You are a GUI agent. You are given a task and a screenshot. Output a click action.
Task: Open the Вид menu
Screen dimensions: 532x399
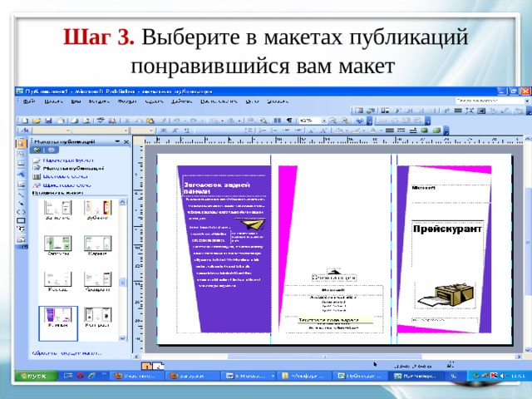pyautogui.click(x=76, y=101)
